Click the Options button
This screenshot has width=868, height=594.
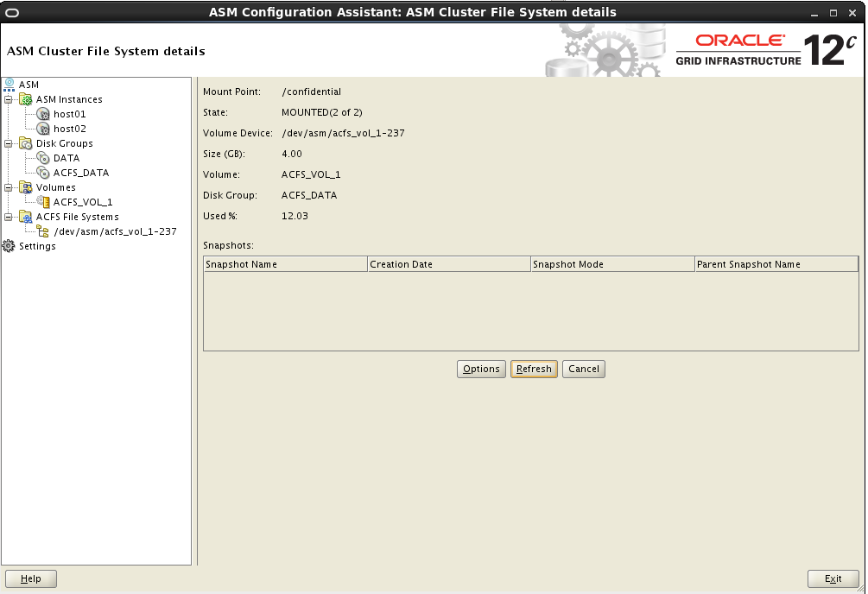click(x=481, y=370)
